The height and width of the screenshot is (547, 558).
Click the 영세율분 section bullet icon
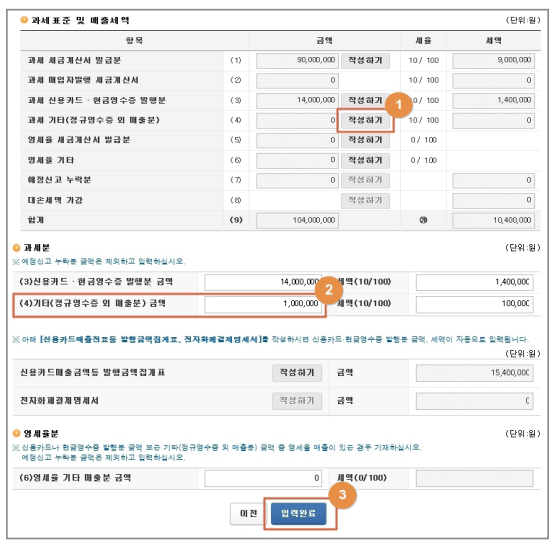[x=16, y=433]
